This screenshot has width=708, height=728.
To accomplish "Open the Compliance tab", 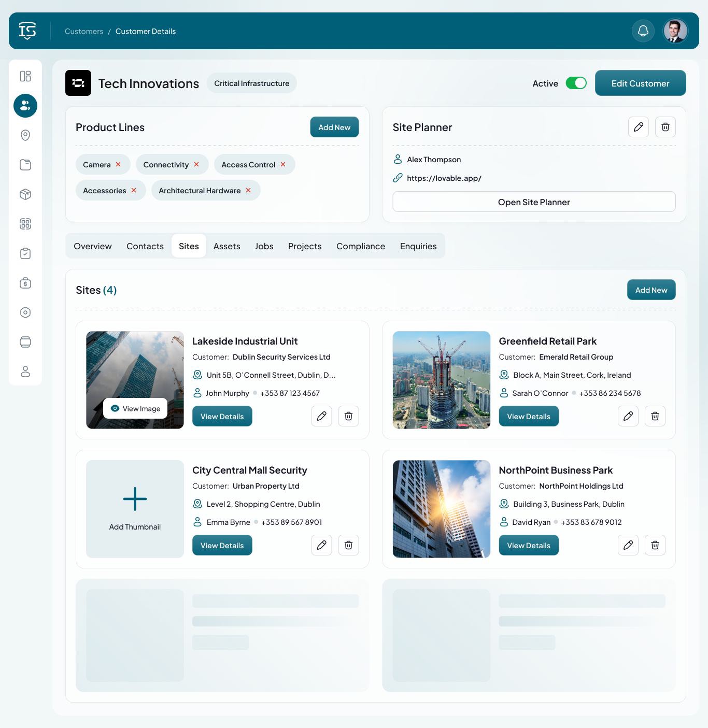I will (x=361, y=246).
